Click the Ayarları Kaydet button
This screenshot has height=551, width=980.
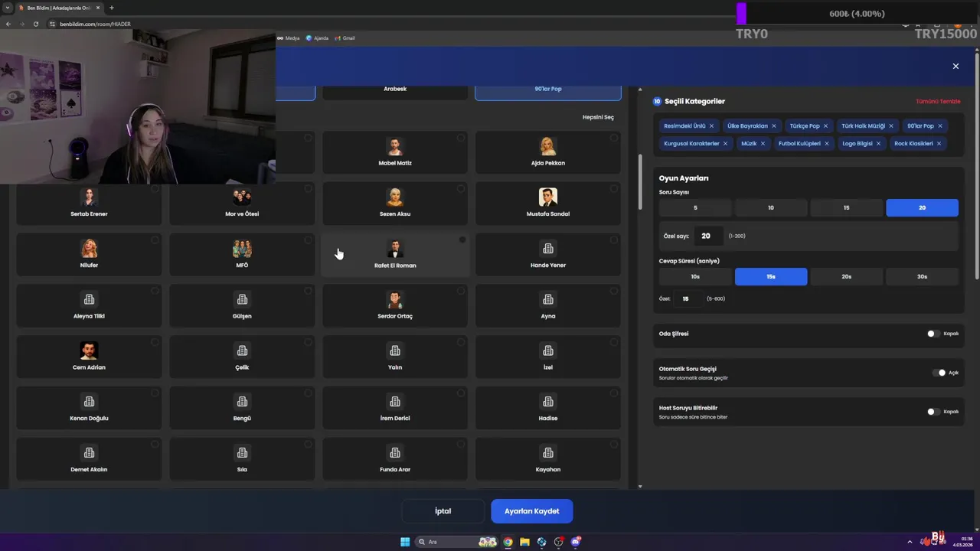point(531,511)
